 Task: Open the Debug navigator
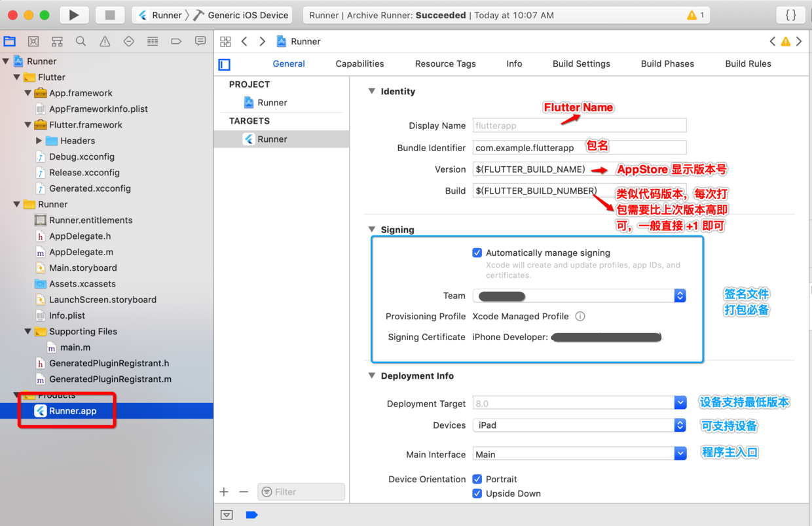click(x=153, y=41)
